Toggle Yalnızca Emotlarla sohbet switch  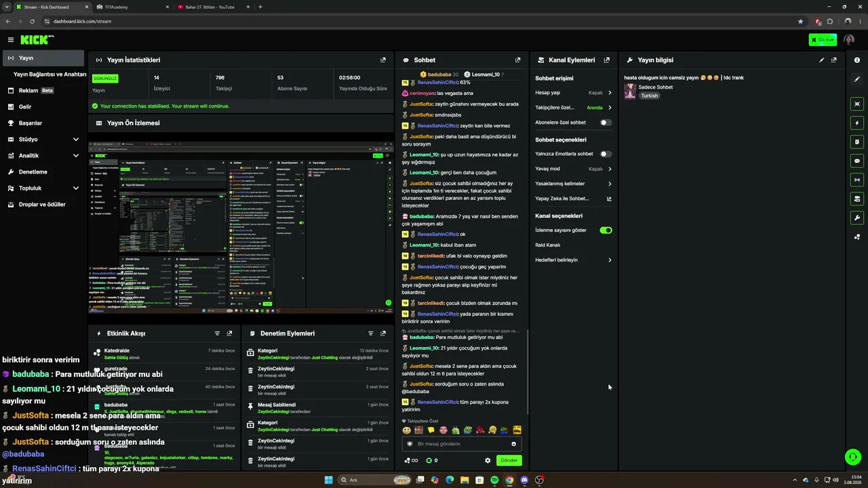click(x=606, y=154)
